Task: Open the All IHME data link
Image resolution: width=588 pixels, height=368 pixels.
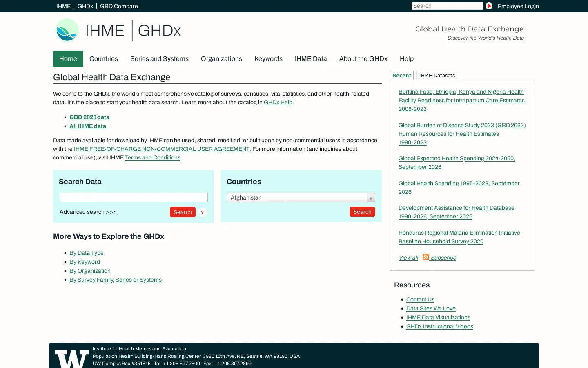Action: 88,126
